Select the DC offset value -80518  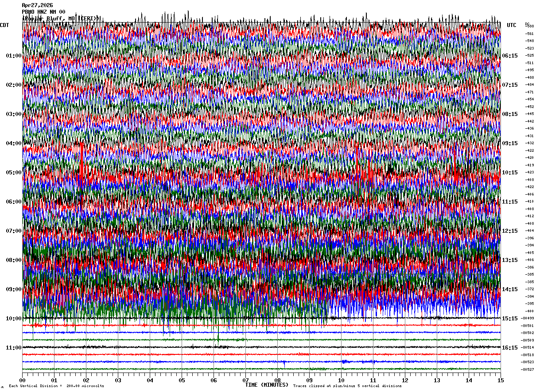528,355
